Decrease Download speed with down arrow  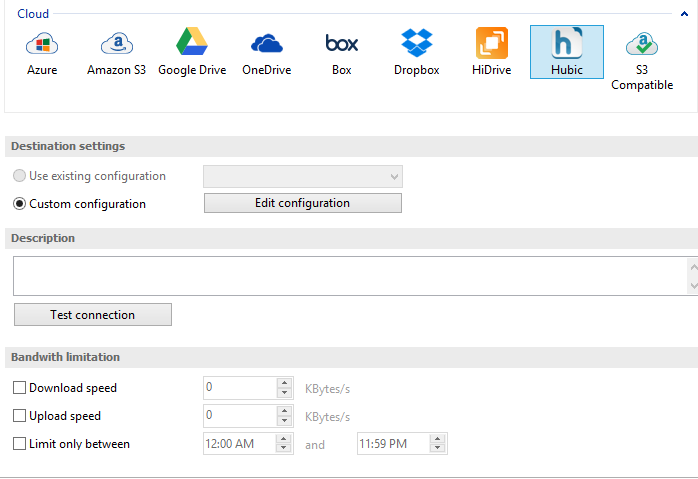[x=284, y=393]
